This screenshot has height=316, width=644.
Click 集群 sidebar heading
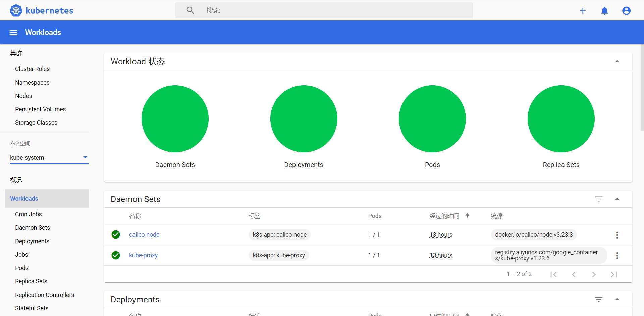(16, 53)
